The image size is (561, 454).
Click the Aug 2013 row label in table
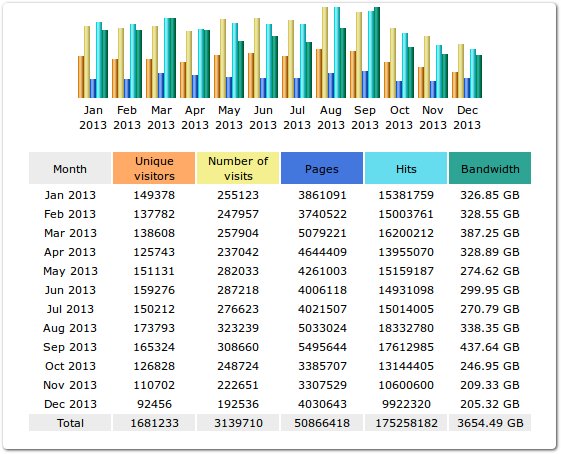[70, 328]
